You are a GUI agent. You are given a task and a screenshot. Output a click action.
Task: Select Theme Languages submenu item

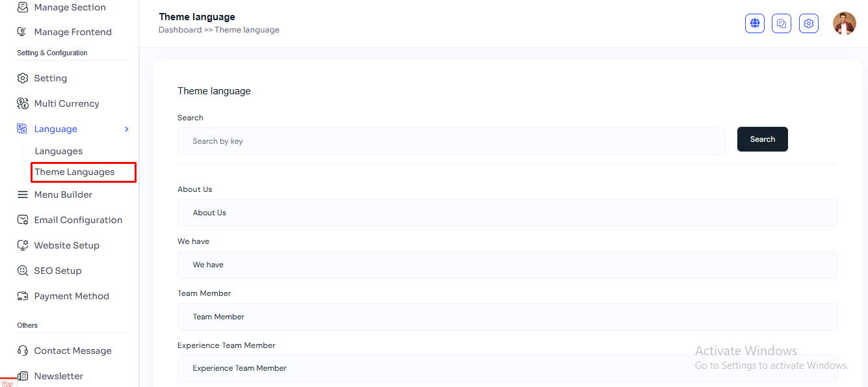point(75,172)
